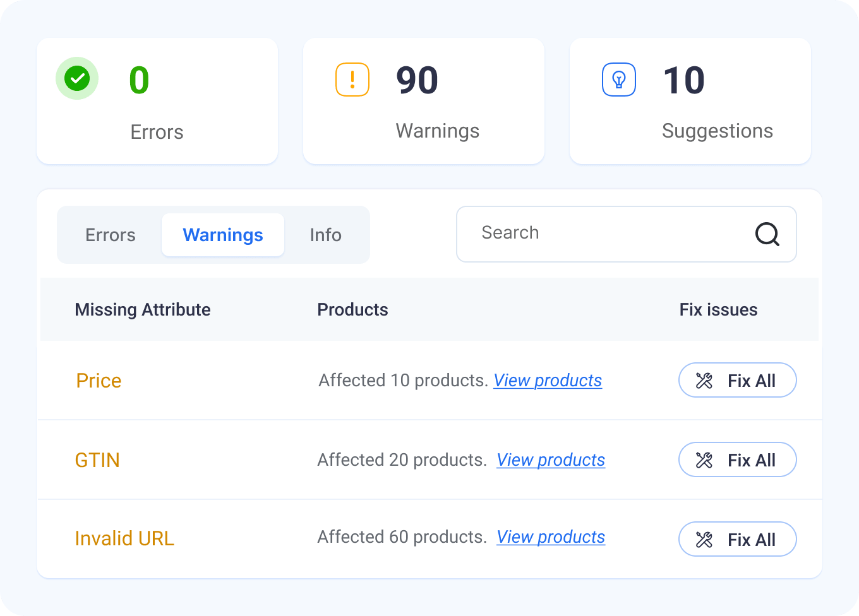The width and height of the screenshot is (859, 616).
Task: Click the 90 Warnings summary card
Action: tap(424, 101)
